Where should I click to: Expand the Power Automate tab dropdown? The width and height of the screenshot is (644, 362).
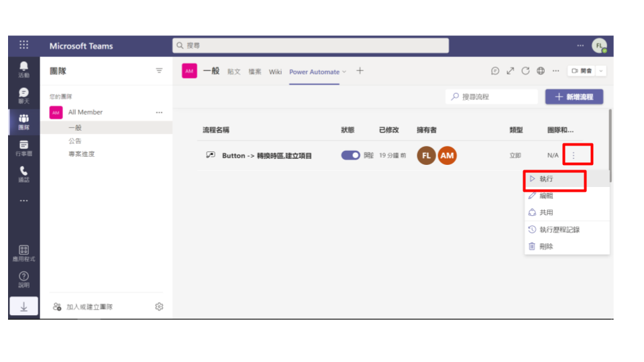344,72
